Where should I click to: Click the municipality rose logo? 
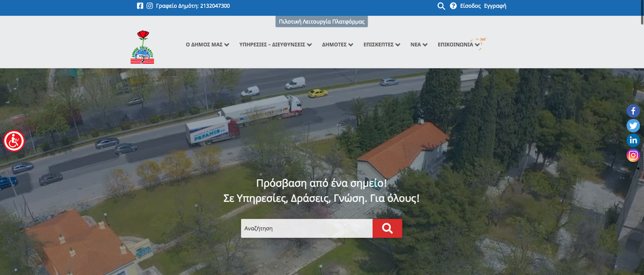coord(142,47)
